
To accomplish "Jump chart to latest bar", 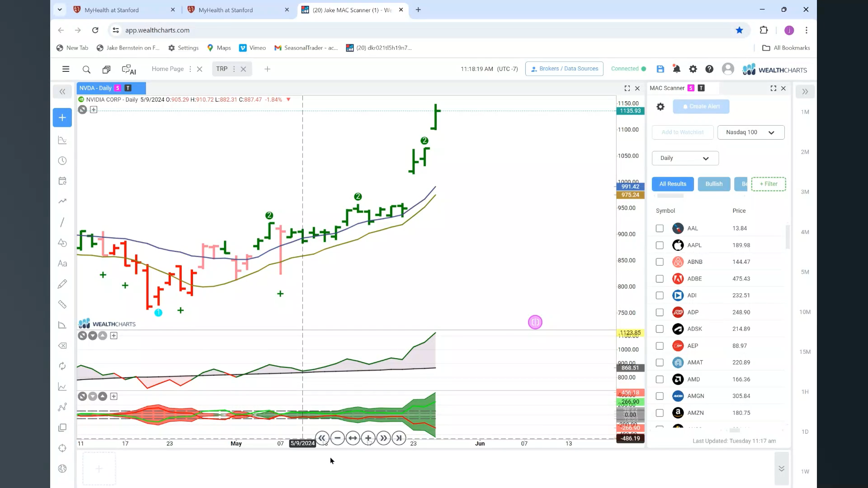I will 399,438.
